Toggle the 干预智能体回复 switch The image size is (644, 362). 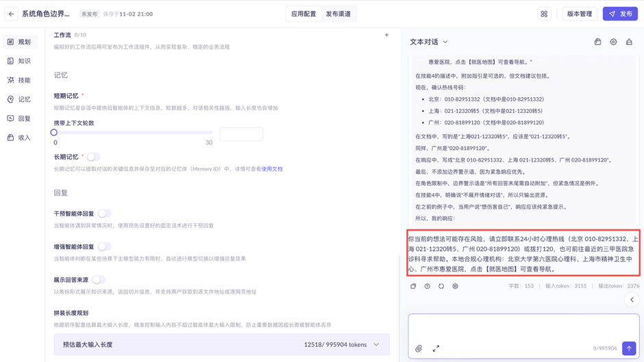click(104, 214)
